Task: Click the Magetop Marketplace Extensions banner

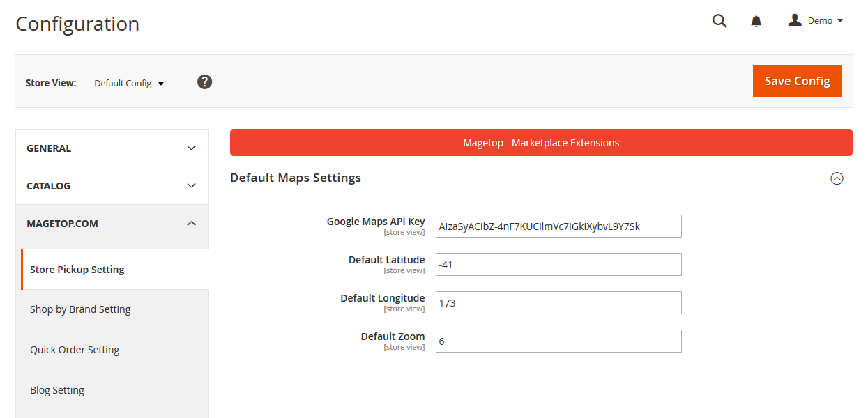Action: point(541,143)
